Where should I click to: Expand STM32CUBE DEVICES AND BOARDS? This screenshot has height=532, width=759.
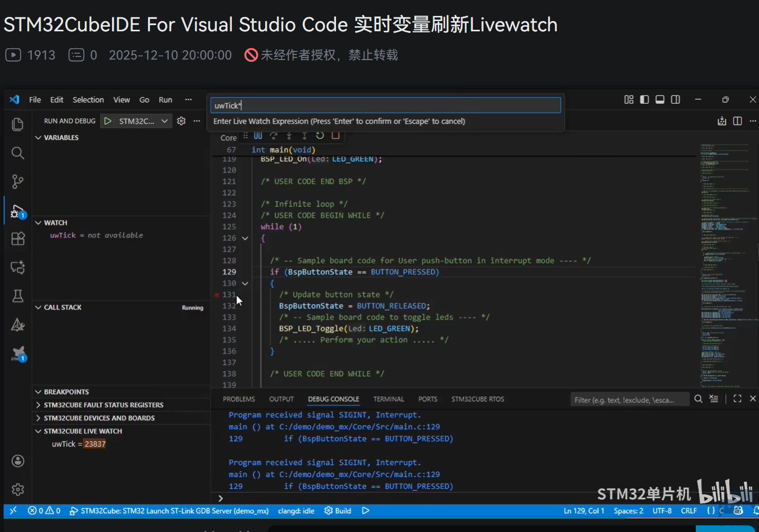(38, 418)
